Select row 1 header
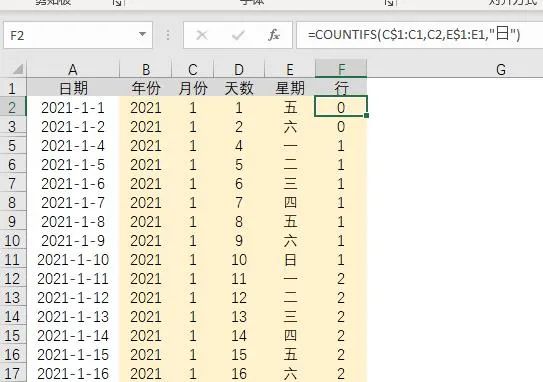 click(x=13, y=88)
